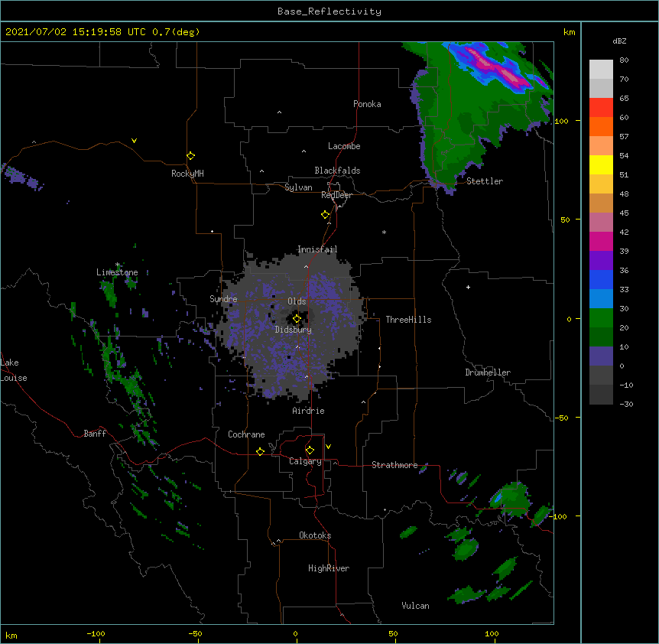This screenshot has height=644, width=659.
Task: Click the Vulcan label
Action: [x=415, y=606]
